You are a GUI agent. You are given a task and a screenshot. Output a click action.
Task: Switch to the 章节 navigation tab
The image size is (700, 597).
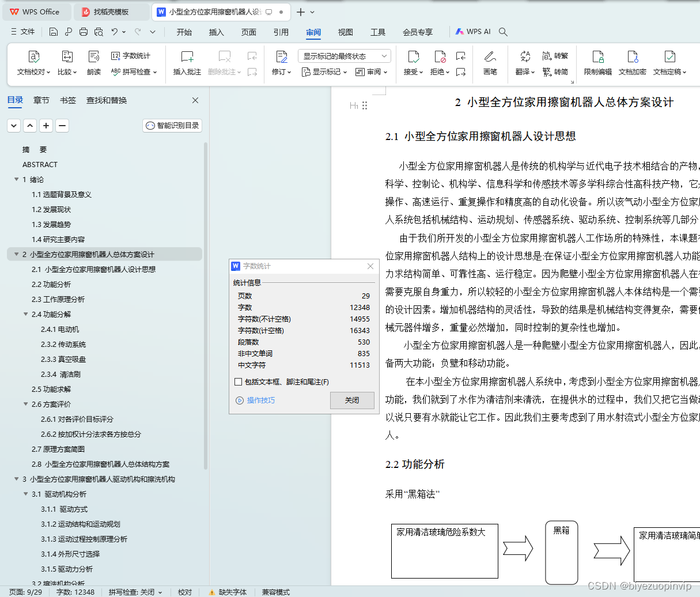pyautogui.click(x=41, y=100)
